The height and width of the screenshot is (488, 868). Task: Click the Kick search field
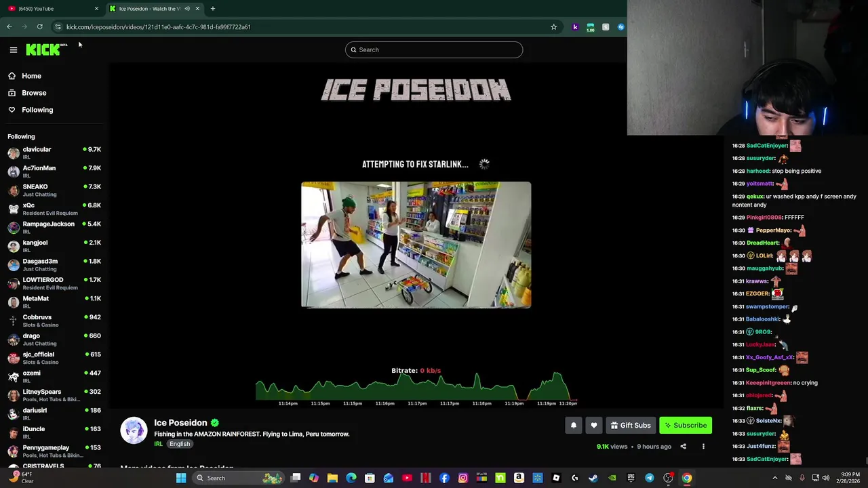434,49
